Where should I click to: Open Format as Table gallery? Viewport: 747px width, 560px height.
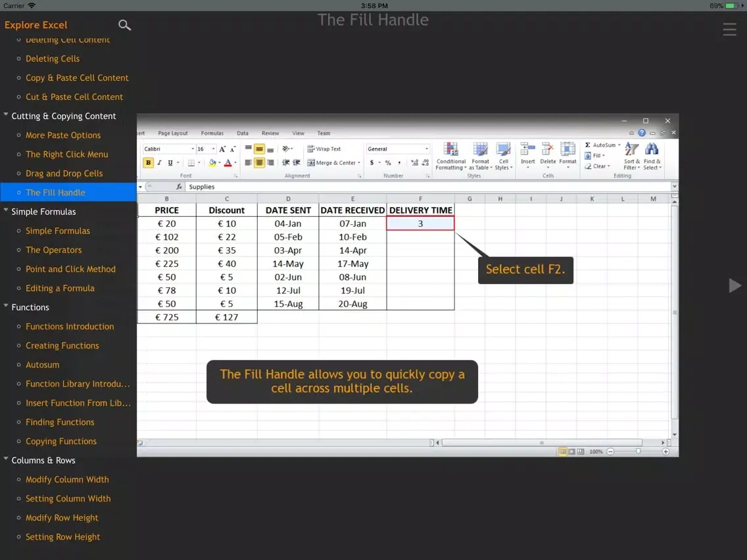pyautogui.click(x=480, y=156)
